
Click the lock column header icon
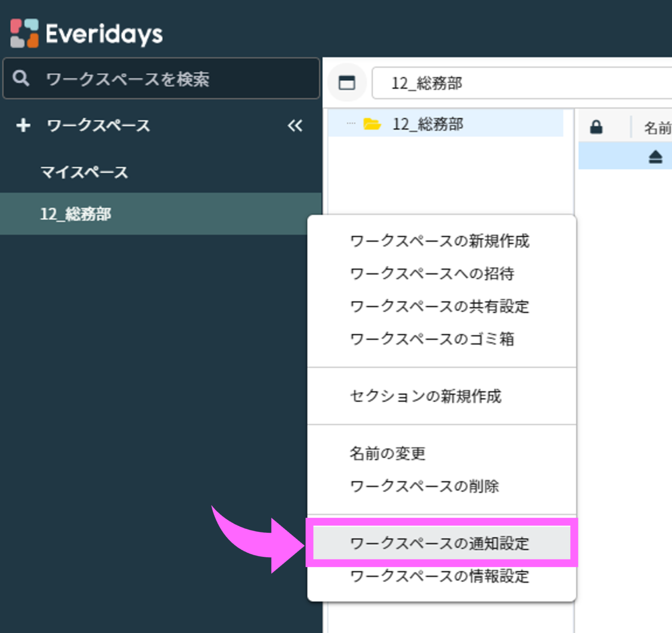(596, 128)
